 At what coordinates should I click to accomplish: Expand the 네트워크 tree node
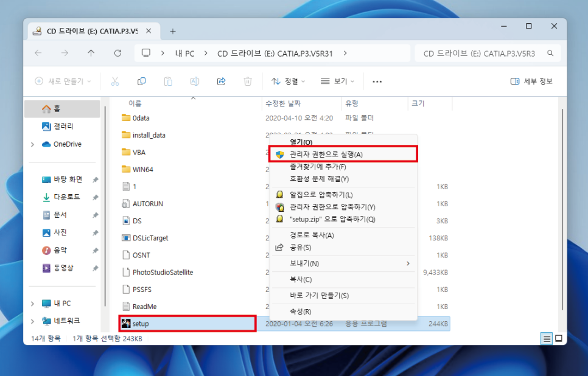33,321
